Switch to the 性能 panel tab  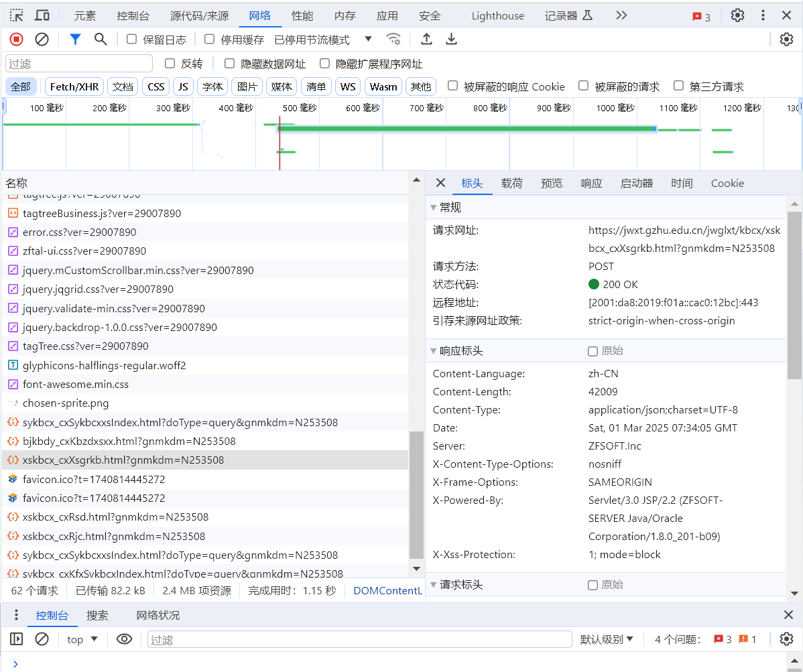tap(302, 15)
